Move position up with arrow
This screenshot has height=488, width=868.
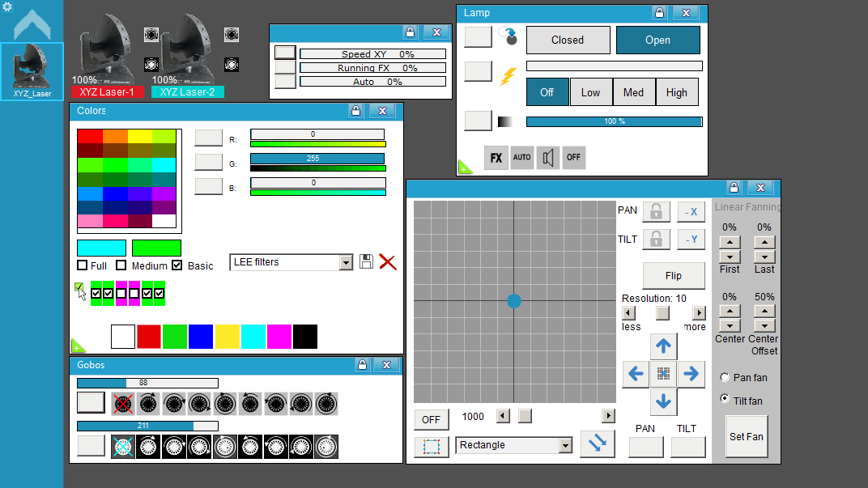[x=663, y=346]
